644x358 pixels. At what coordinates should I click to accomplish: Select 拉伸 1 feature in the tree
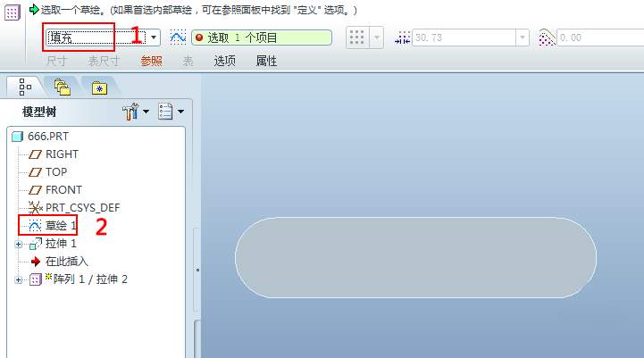click(61, 244)
